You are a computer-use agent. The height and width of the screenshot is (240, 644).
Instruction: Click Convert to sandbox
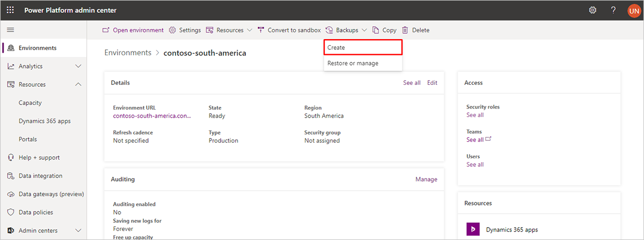[289, 30]
